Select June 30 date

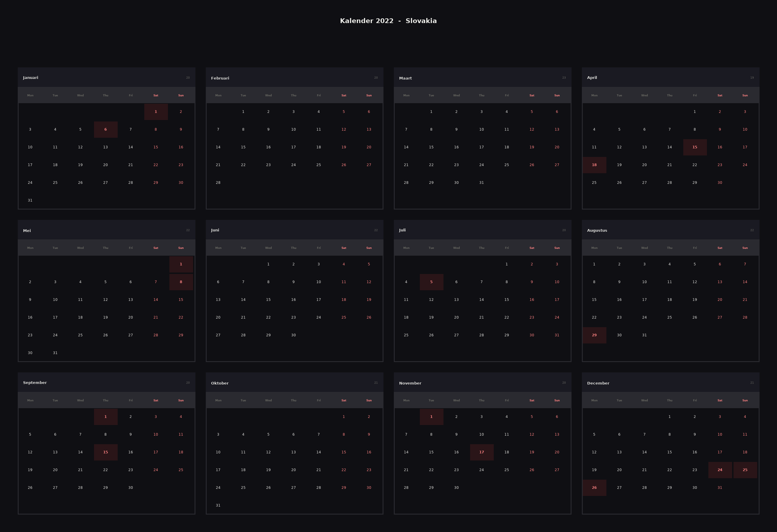(293, 335)
